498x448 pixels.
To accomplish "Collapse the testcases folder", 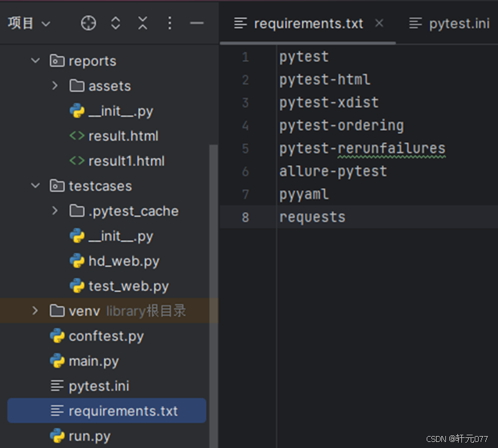I will 35,185.
